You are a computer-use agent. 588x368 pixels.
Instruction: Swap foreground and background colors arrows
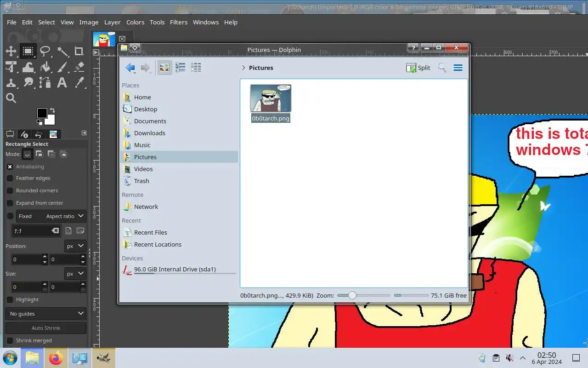tap(52, 110)
